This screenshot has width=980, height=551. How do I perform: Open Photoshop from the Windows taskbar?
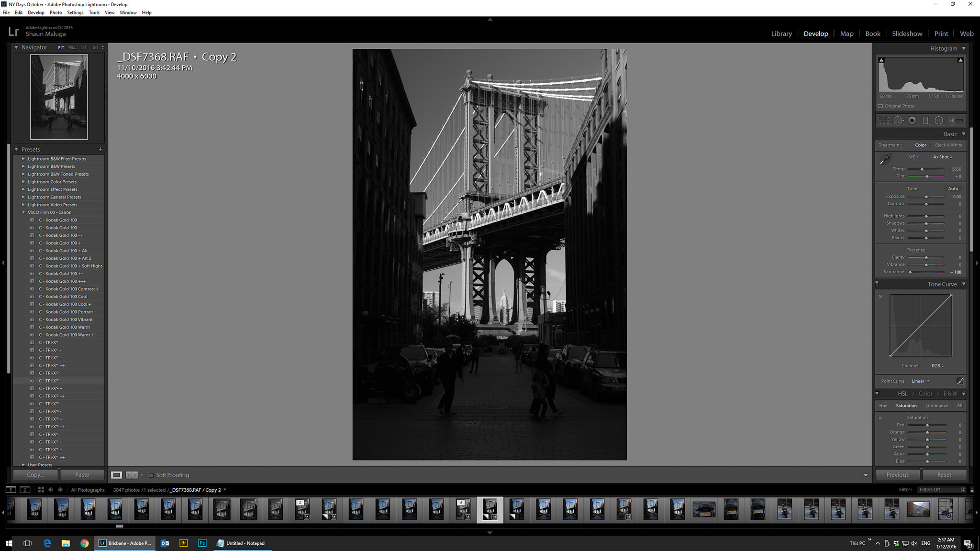pos(202,543)
